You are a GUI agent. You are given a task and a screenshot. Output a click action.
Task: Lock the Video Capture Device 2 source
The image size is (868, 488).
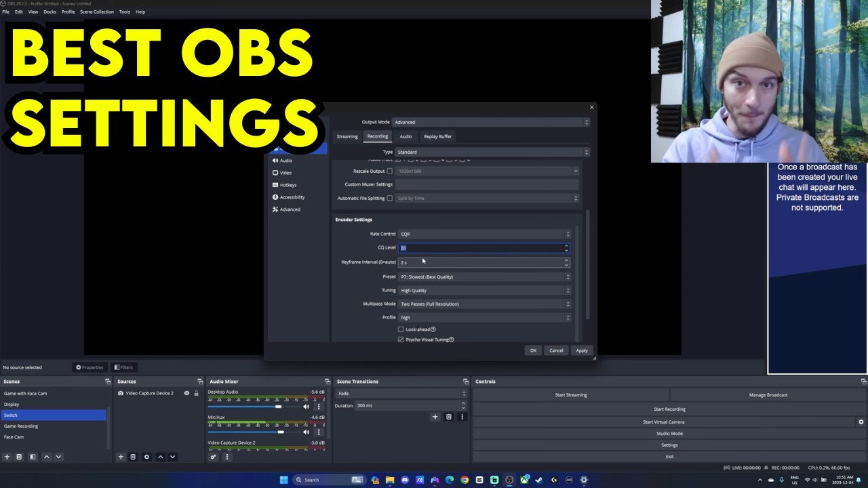tap(196, 393)
